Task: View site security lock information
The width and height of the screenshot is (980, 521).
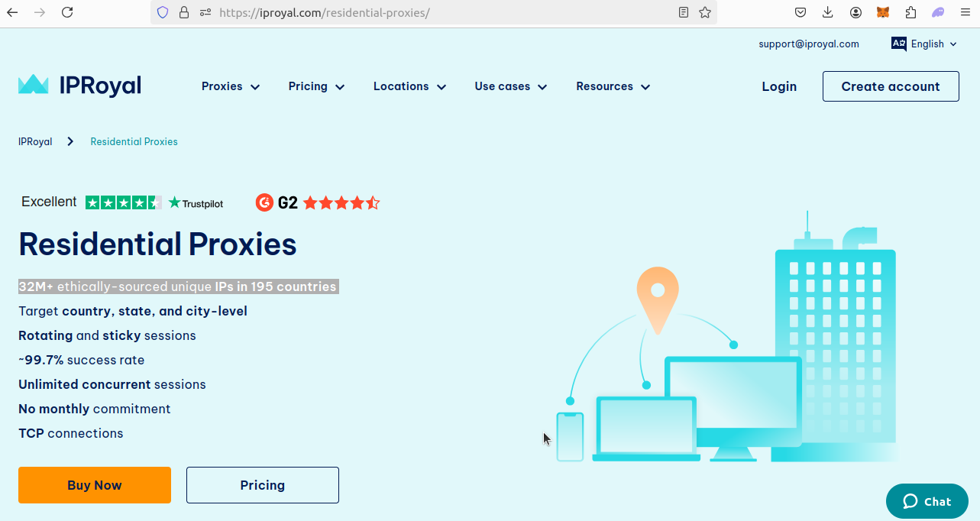Action: (x=183, y=12)
